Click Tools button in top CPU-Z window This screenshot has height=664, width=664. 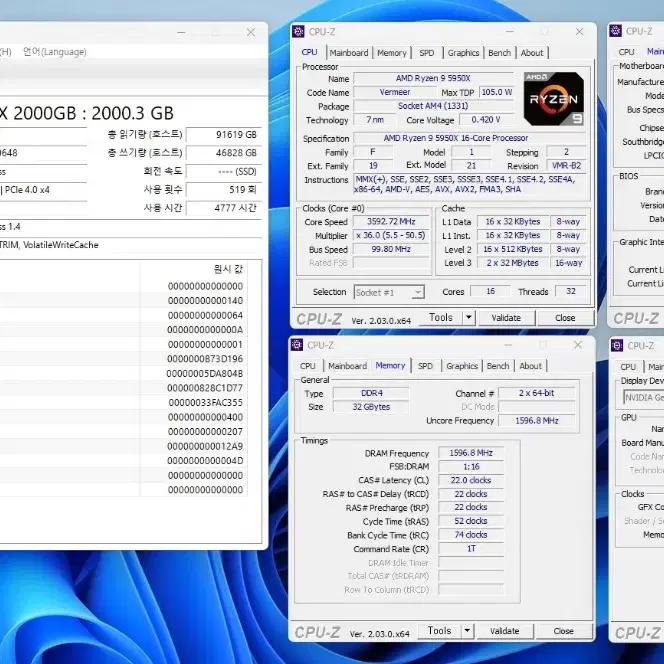click(441, 318)
